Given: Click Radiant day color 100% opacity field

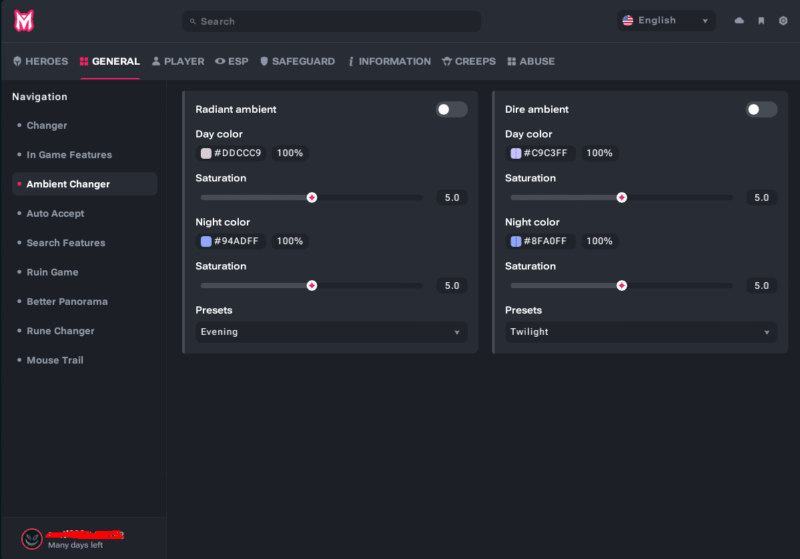Looking at the screenshot, I should tap(290, 153).
